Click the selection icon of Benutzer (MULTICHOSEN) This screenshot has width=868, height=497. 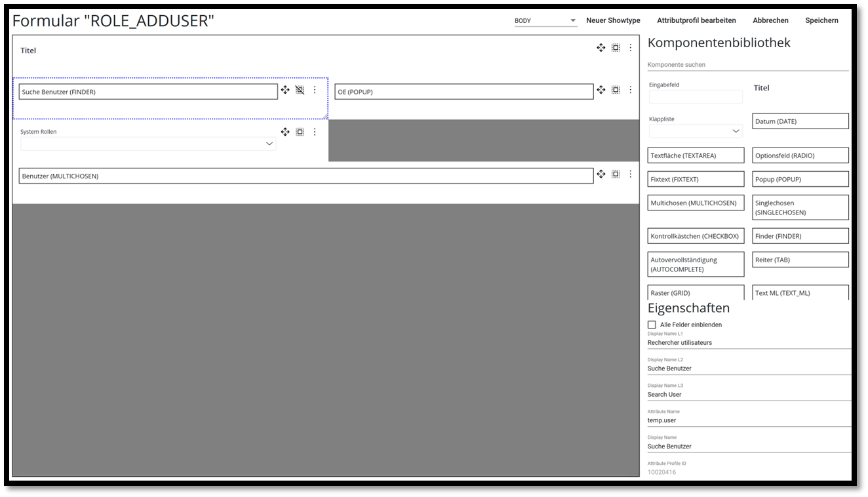pos(616,174)
